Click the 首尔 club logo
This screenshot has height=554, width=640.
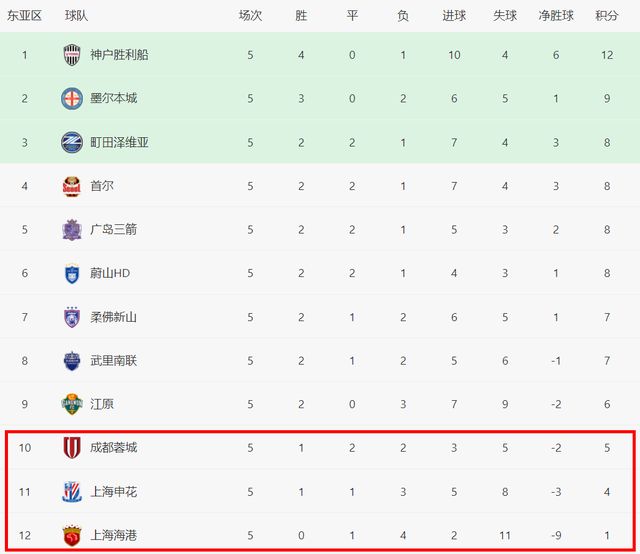72,186
